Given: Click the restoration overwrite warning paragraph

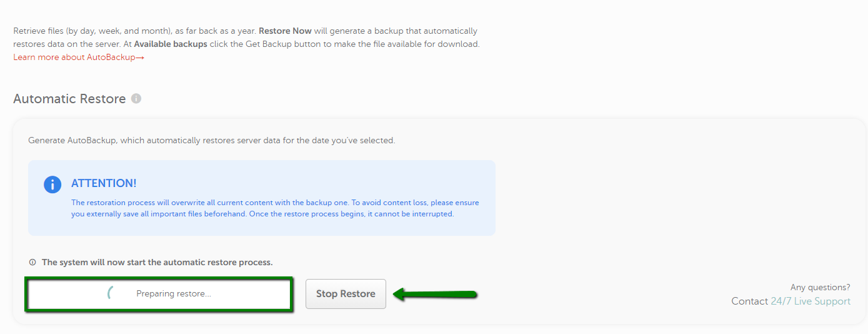Looking at the screenshot, I should tap(275, 208).
